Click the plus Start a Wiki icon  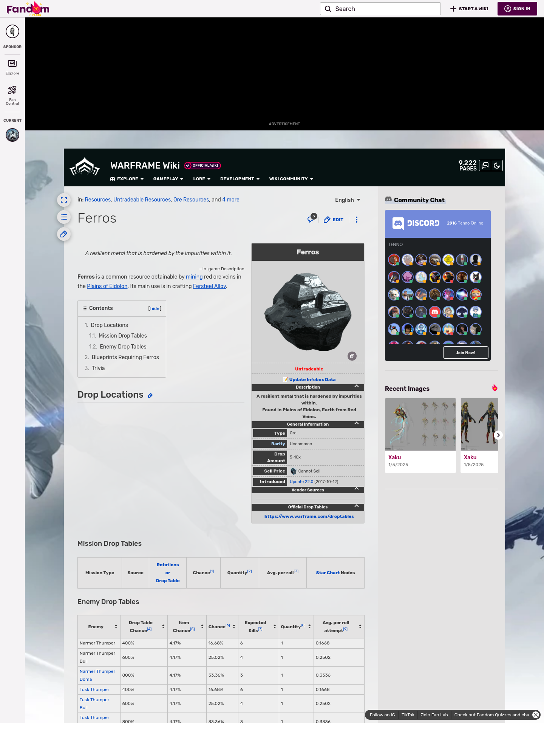(453, 9)
